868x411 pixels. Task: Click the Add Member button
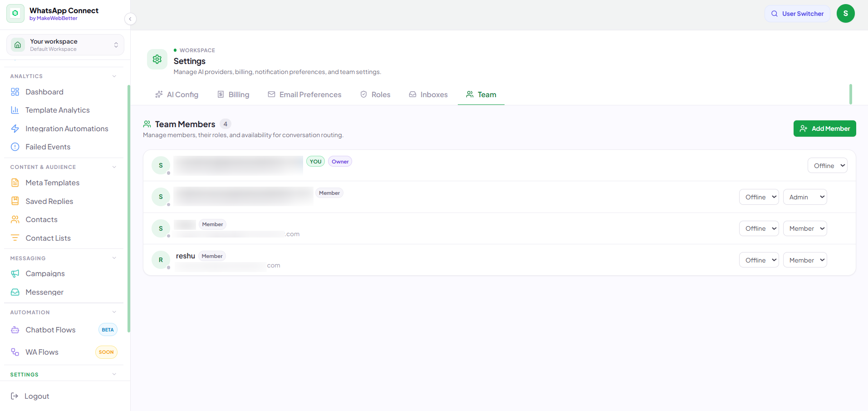point(824,129)
